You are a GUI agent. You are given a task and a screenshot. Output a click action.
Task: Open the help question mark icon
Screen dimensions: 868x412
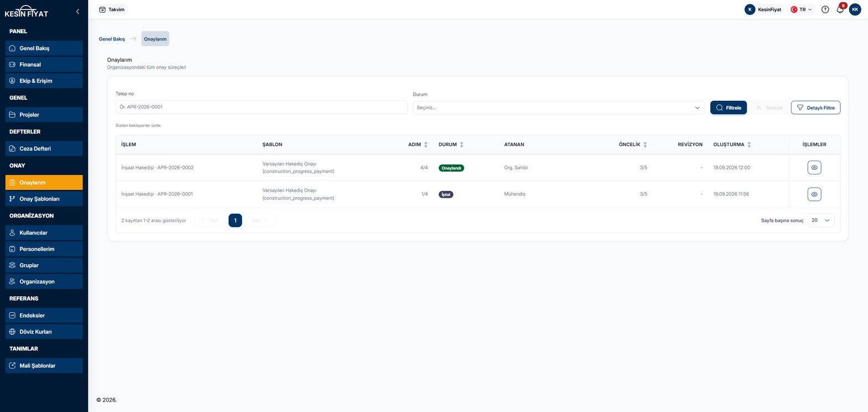tap(825, 9)
